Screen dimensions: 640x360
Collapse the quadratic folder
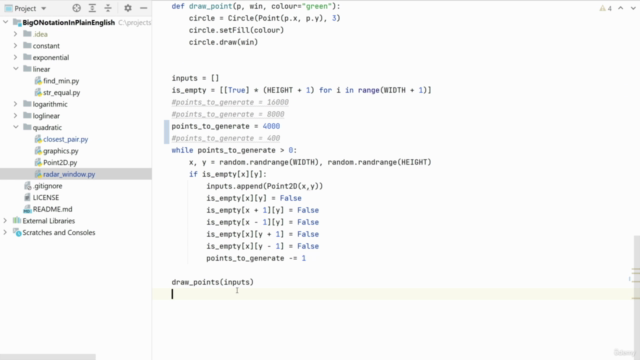pyautogui.click(x=16, y=127)
